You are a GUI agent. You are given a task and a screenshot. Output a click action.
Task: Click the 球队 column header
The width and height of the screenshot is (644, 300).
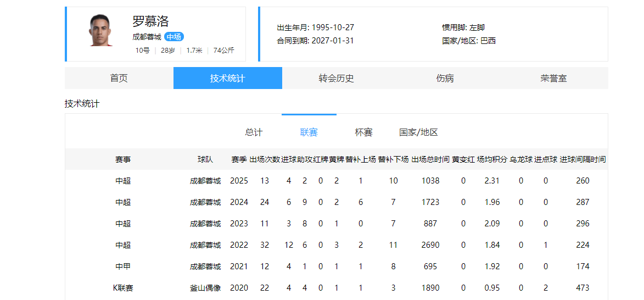205,159
